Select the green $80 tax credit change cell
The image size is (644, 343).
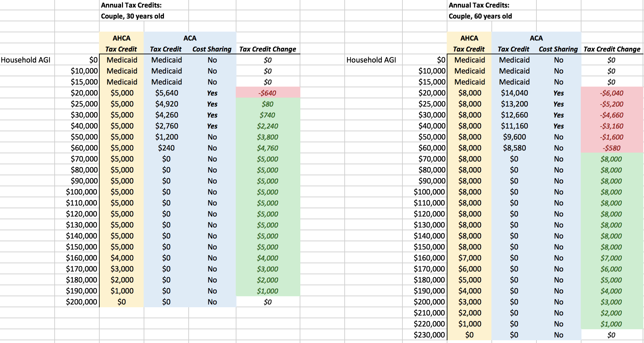point(267,104)
